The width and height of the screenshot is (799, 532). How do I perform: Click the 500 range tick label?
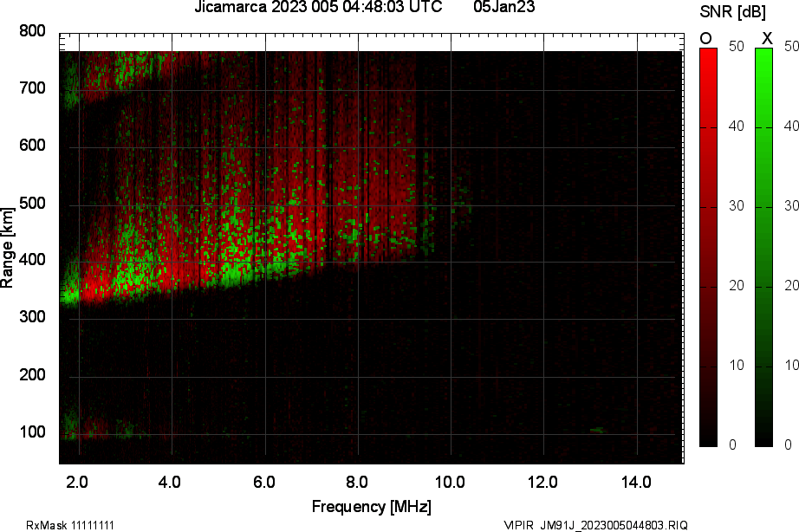pos(32,204)
